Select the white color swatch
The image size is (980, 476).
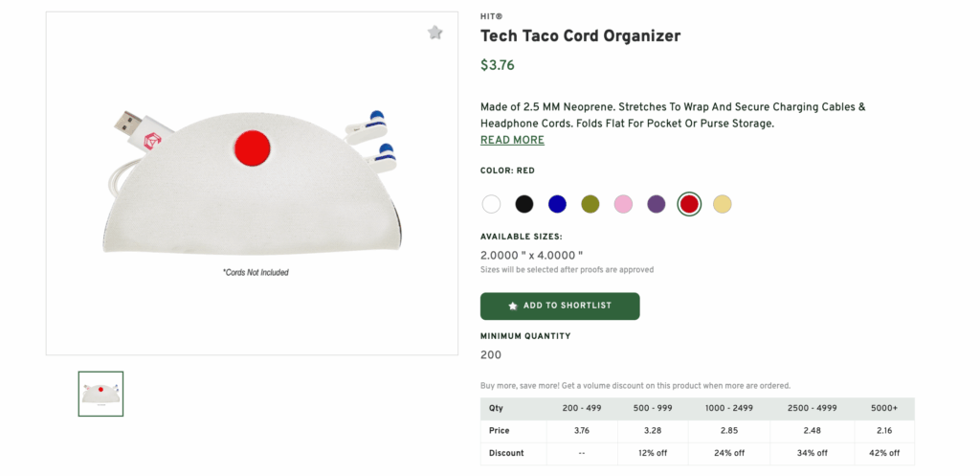(491, 203)
